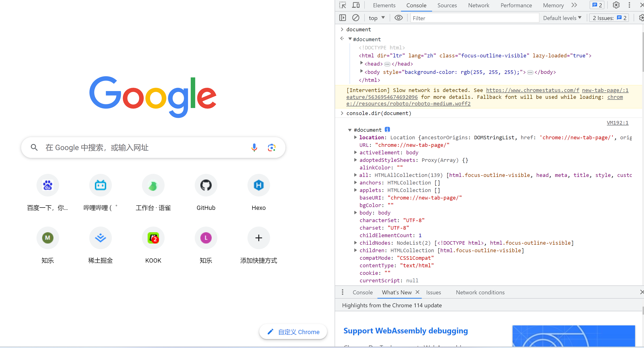Open the new-tab-page/:1 source link
This screenshot has width=644, height=348.
(x=605, y=90)
